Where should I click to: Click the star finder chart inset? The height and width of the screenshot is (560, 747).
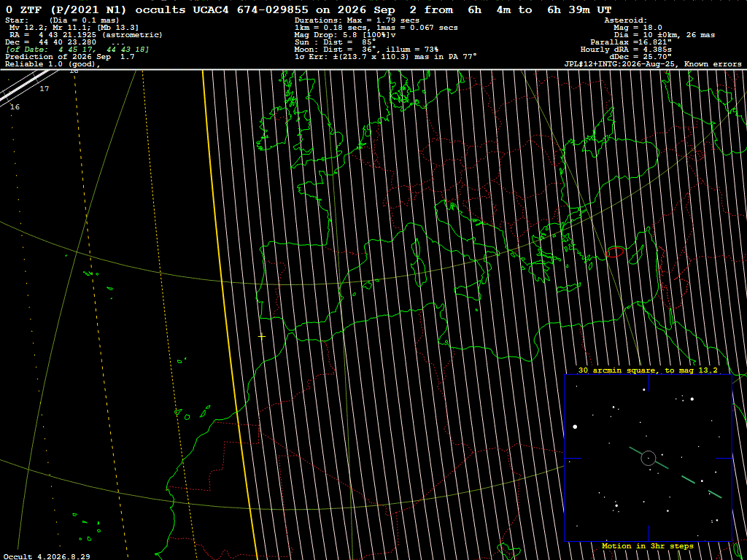pos(648,458)
